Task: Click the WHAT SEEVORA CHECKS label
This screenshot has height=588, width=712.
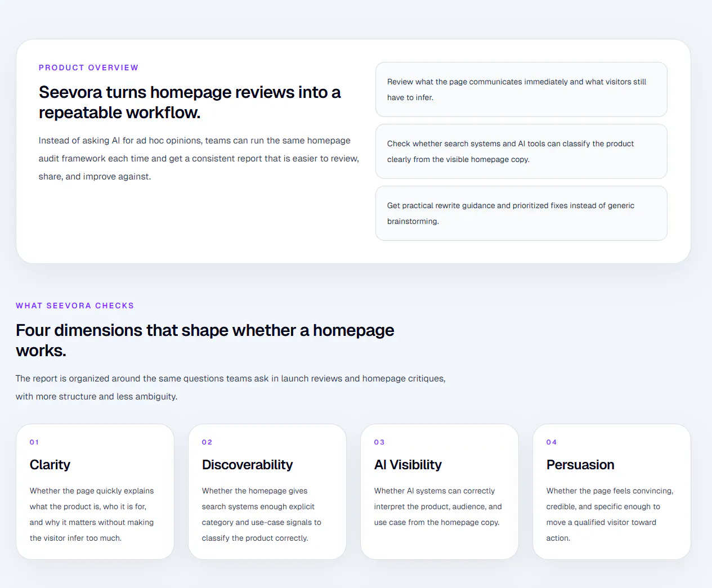Action: pyautogui.click(x=75, y=306)
